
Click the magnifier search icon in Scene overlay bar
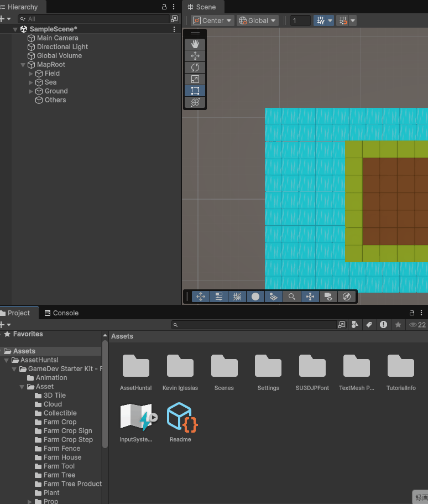[x=291, y=297]
